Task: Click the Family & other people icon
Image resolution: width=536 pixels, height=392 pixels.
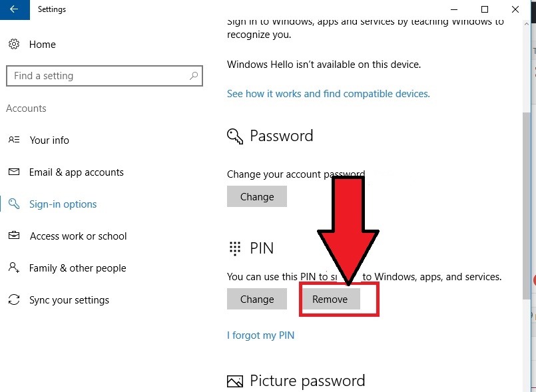Action: (x=14, y=268)
